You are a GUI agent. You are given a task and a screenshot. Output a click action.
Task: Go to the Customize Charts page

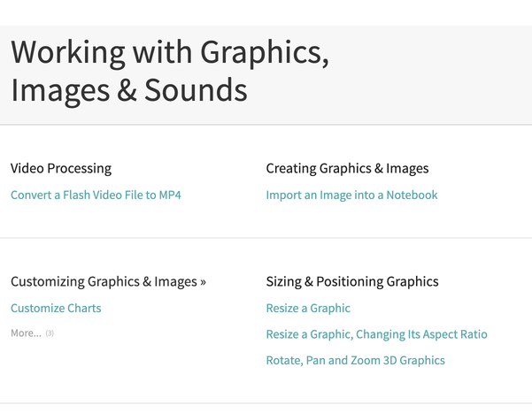click(56, 308)
